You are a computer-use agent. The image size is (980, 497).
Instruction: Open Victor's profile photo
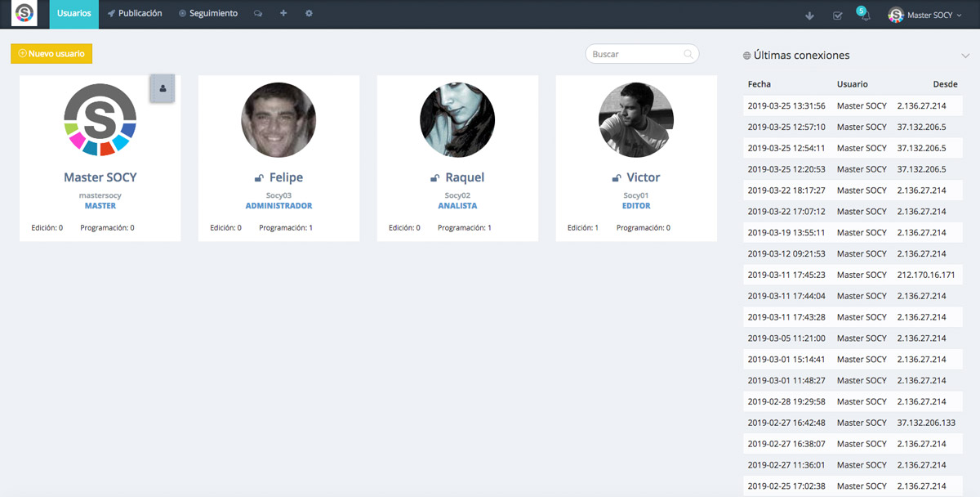click(x=636, y=119)
